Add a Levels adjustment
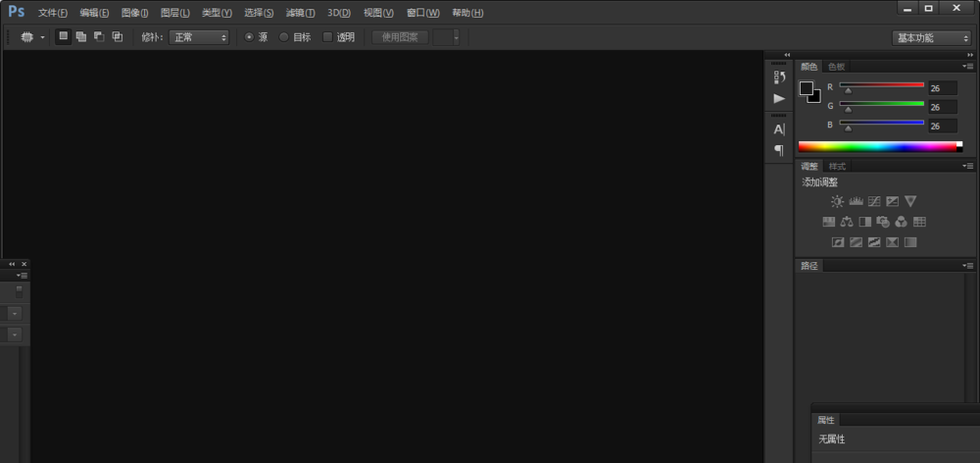 pyautogui.click(x=856, y=201)
